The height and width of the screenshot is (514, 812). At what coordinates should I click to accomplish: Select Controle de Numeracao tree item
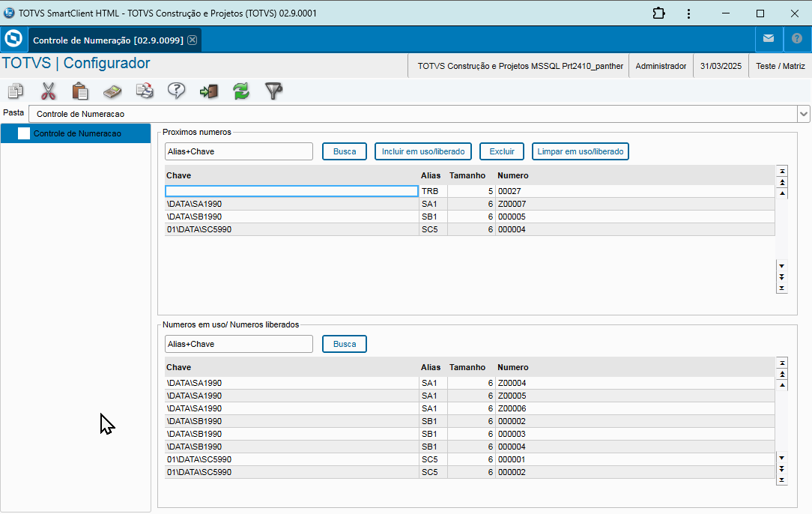(77, 133)
